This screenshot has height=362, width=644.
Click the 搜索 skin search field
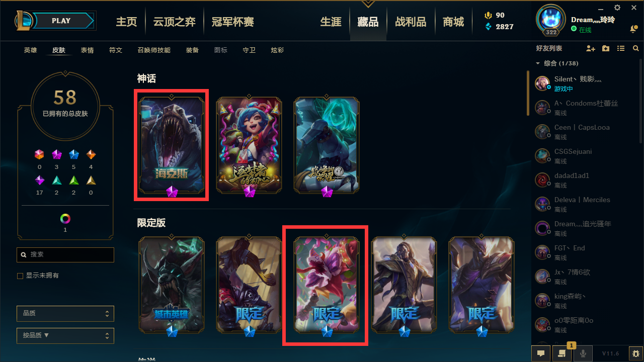(x=65, y=255)
